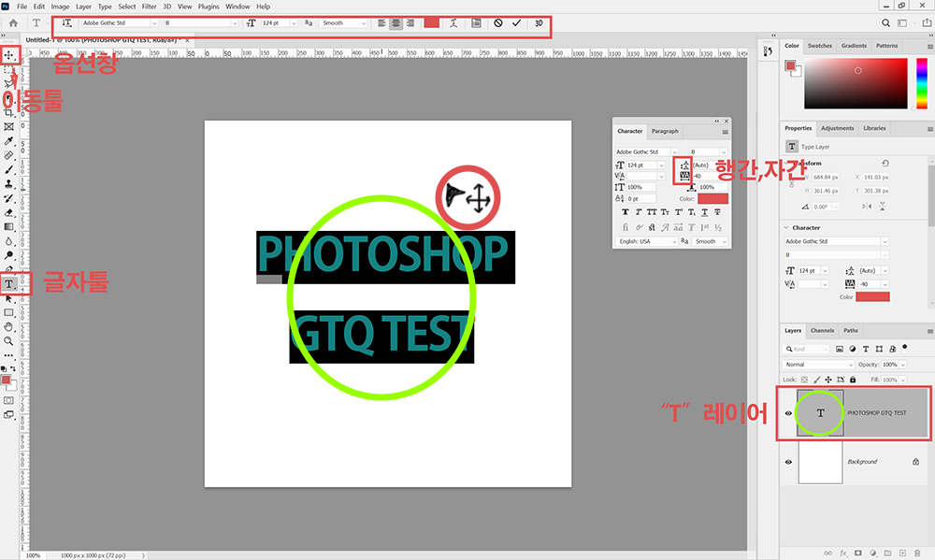Toggle text orientation in the options bar
Image resolution: width=935 pixels, height=560 pixels.
point(66,22)
